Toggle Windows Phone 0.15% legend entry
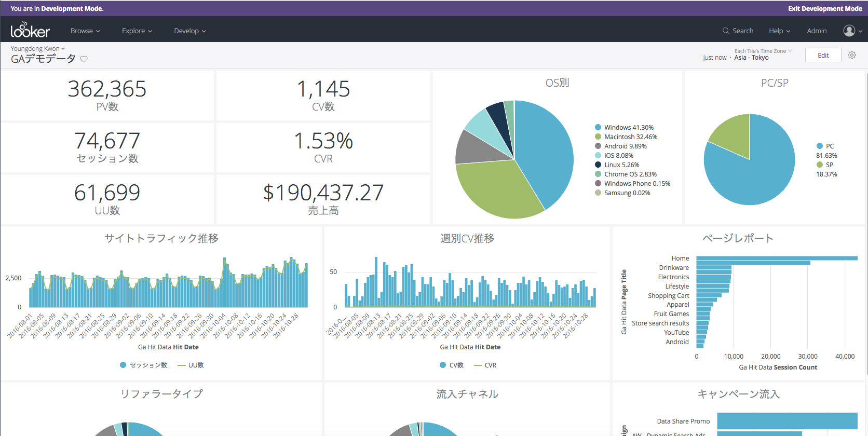868x436 pixels. click(632, 183)
